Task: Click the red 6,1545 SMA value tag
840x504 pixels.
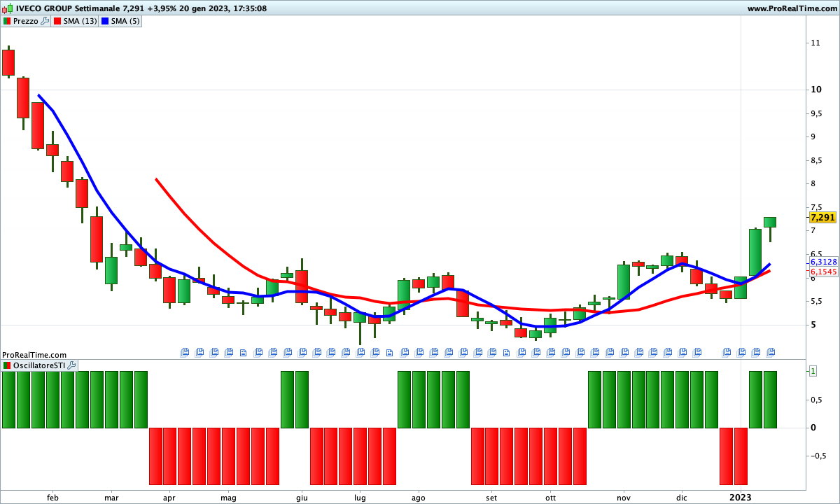Action: point(823,272)
